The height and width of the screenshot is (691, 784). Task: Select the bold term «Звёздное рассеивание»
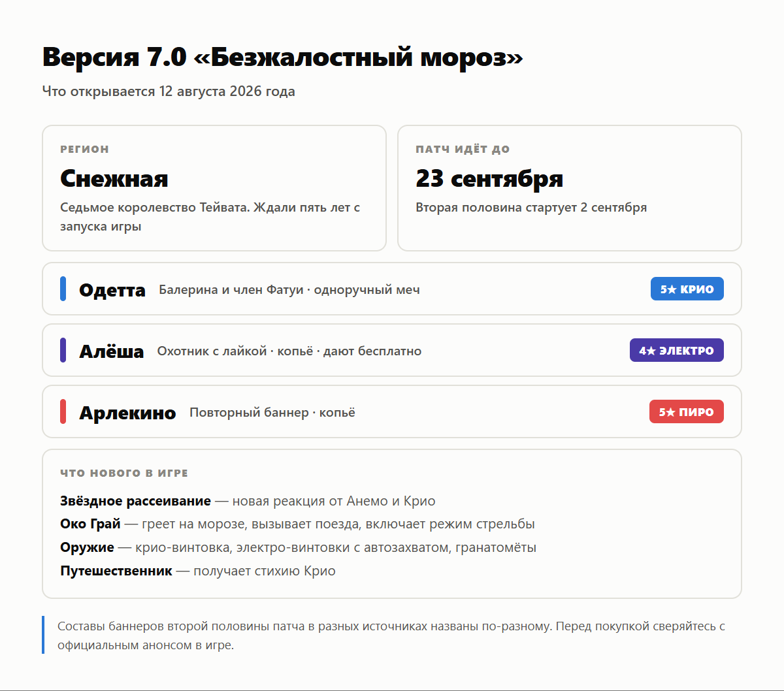pos(135,501)
